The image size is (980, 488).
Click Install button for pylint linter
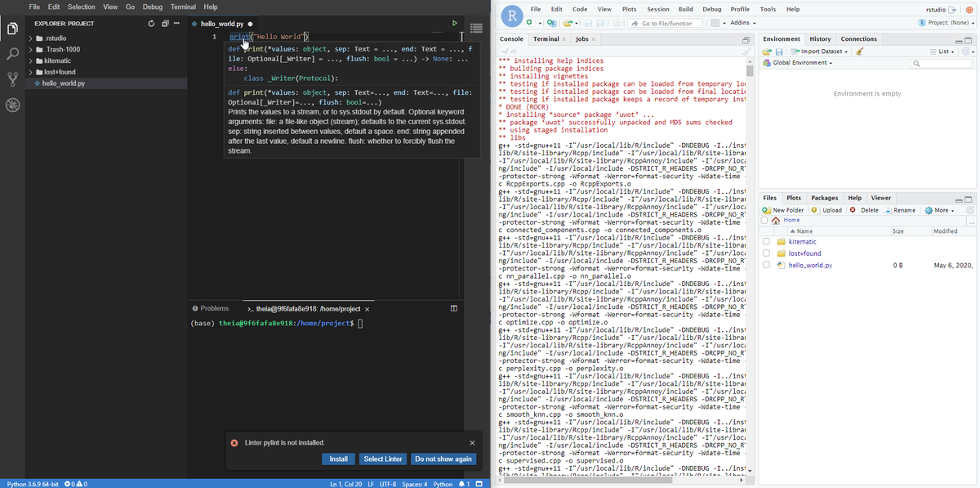coord(338,459)
